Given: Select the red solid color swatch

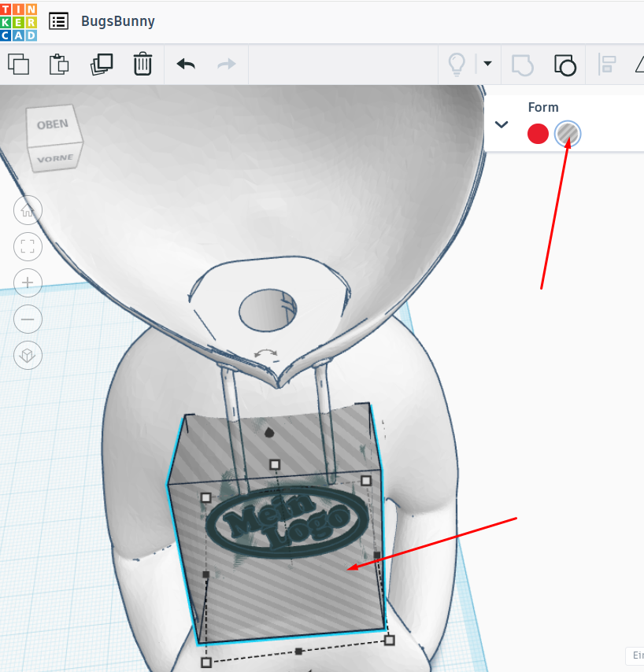Looking at the screenshot, I should coord(538,134).
